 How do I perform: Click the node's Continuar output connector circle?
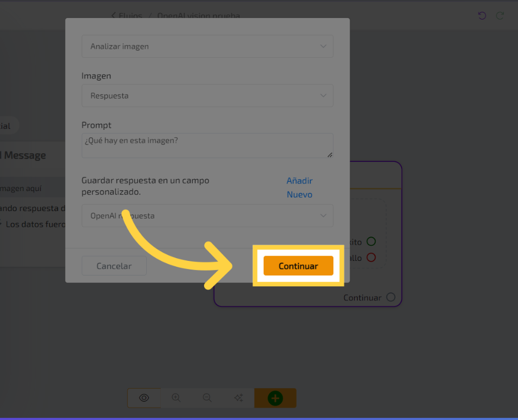coord(391,297)
